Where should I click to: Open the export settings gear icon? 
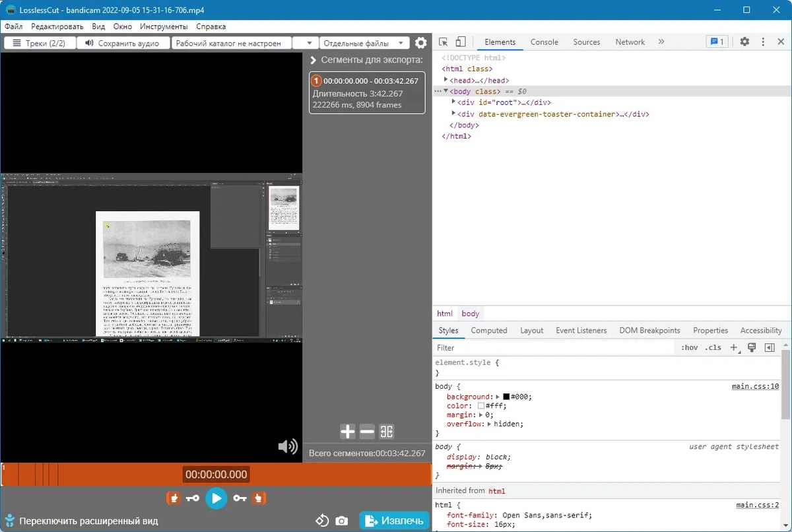point(420,44)
